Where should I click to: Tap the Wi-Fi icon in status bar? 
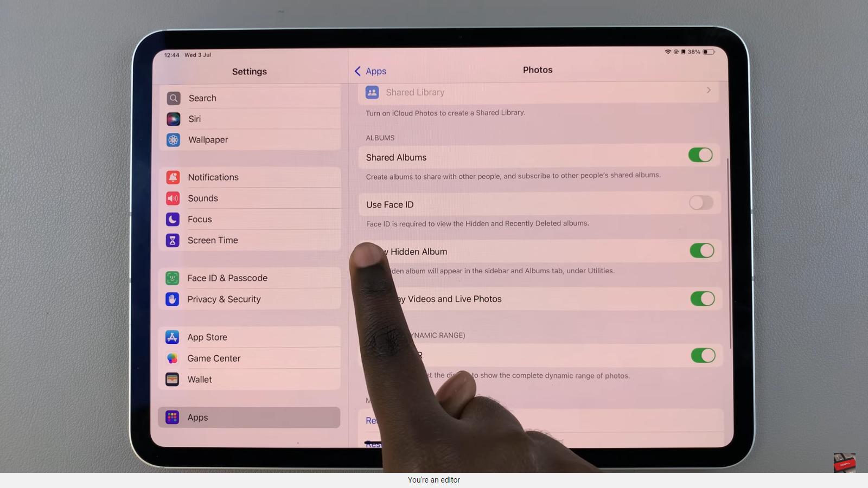[668, 52]
